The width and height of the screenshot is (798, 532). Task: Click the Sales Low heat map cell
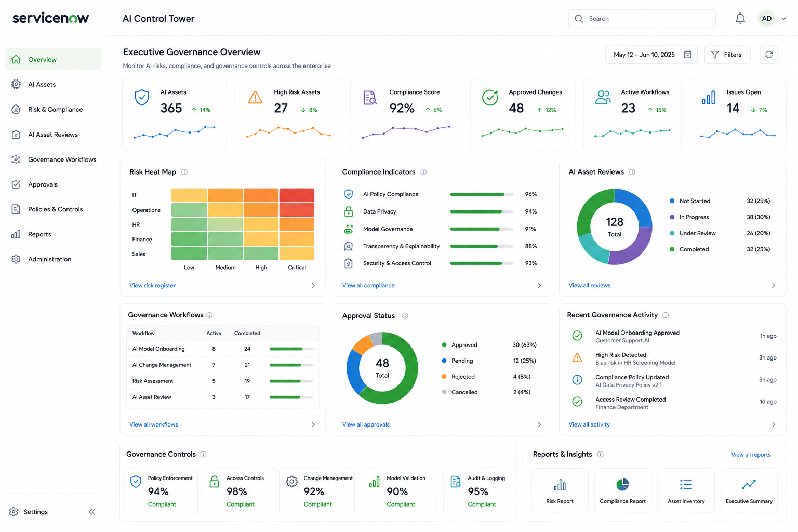(x=189, y=254)
